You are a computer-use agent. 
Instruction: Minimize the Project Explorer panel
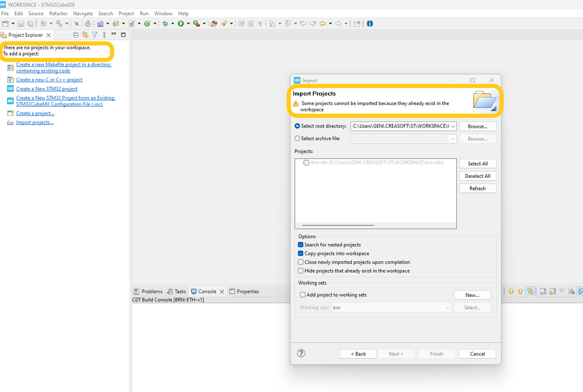tap(114, 34)
